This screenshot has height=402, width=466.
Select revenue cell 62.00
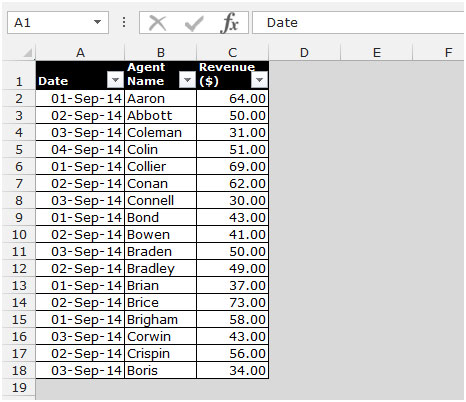[x=233, y=183]
